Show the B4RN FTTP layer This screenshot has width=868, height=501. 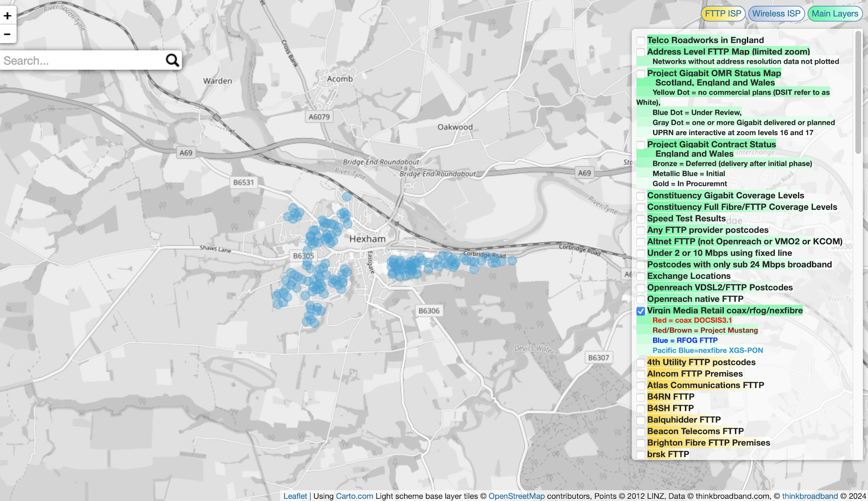click(641, 396)
